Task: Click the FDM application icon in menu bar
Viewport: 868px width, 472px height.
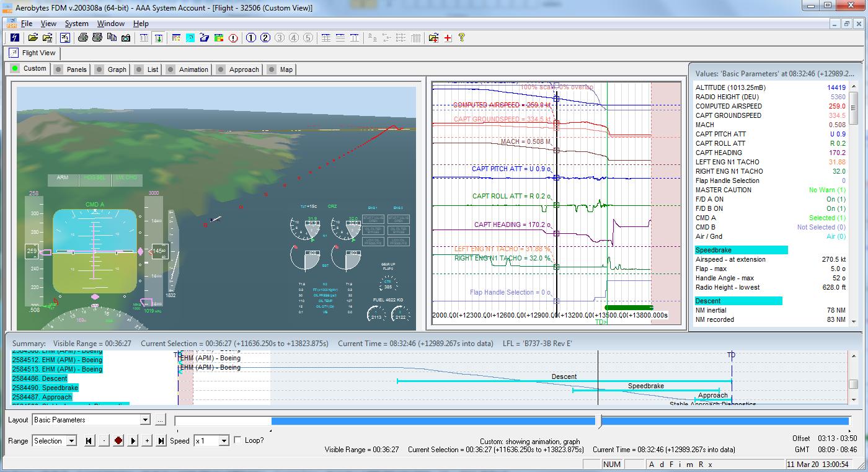Action: tap(11, 24)
